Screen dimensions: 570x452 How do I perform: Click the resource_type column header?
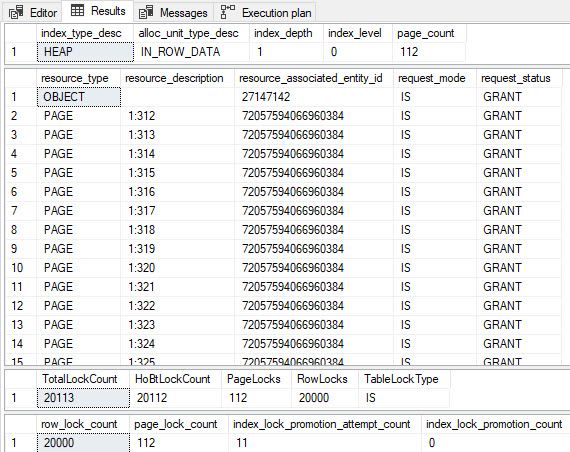[79, 78]
